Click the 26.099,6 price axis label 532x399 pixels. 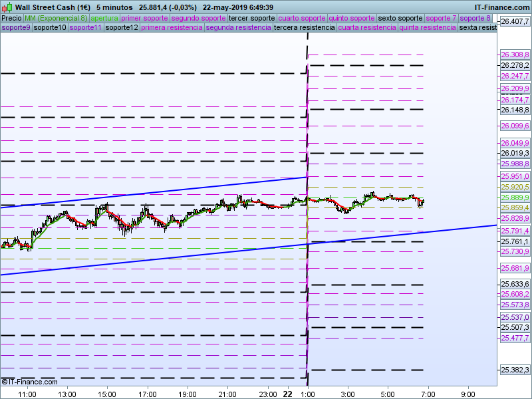[x=515, y=126]
